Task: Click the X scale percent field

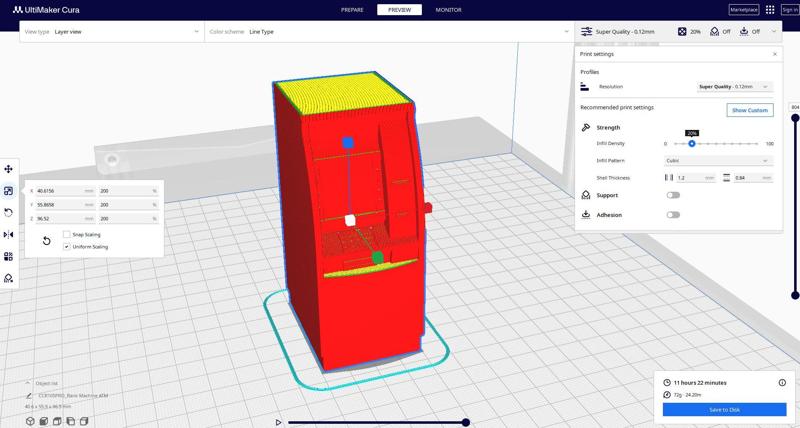Action: [x=129, y=191]
